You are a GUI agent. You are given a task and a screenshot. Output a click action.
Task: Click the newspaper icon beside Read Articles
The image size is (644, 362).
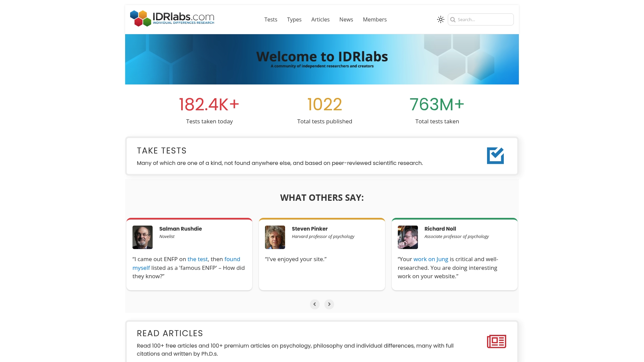click(496, 341)
